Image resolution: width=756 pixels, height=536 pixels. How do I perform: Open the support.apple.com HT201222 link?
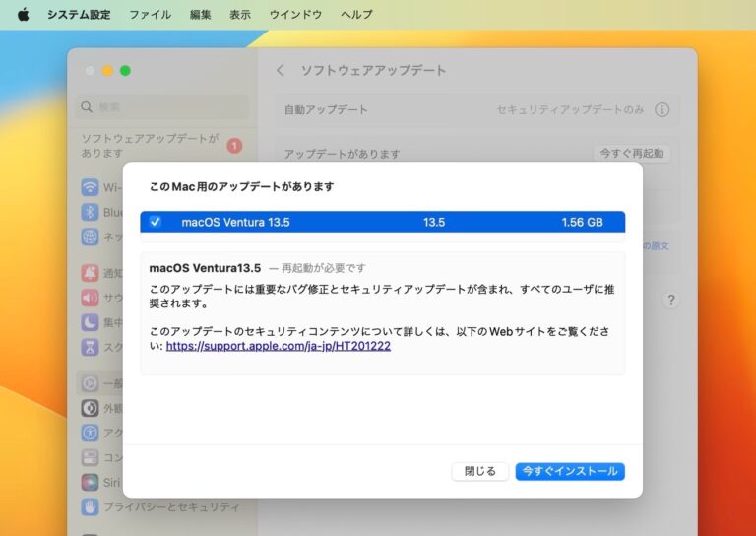[x=279, y=346]
